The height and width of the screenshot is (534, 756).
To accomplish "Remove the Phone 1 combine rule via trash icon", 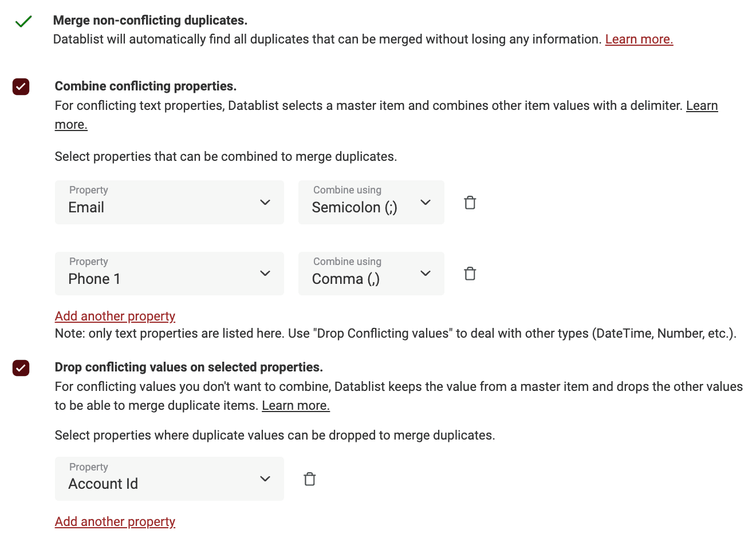I will coord(470,274).
